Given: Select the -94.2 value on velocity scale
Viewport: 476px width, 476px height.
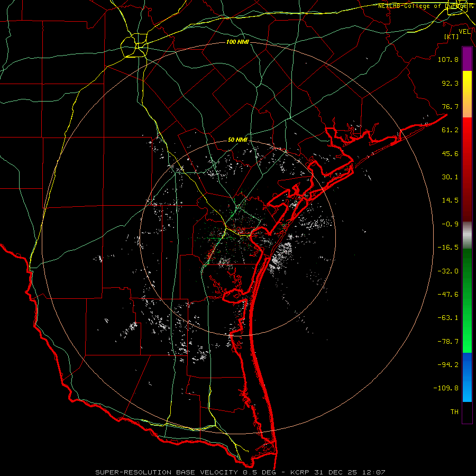Looking at the screenshot, I should tap(448, 364).
